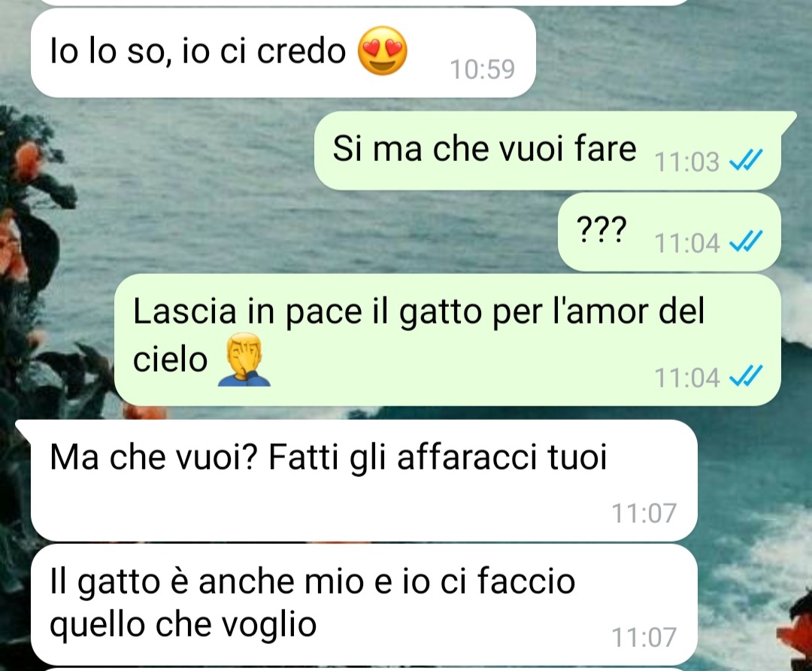Viewport: 812px width, 671px height.
Task: Select the 'Io lo so, io ci credo' message
Action: (x=283, y=53)
